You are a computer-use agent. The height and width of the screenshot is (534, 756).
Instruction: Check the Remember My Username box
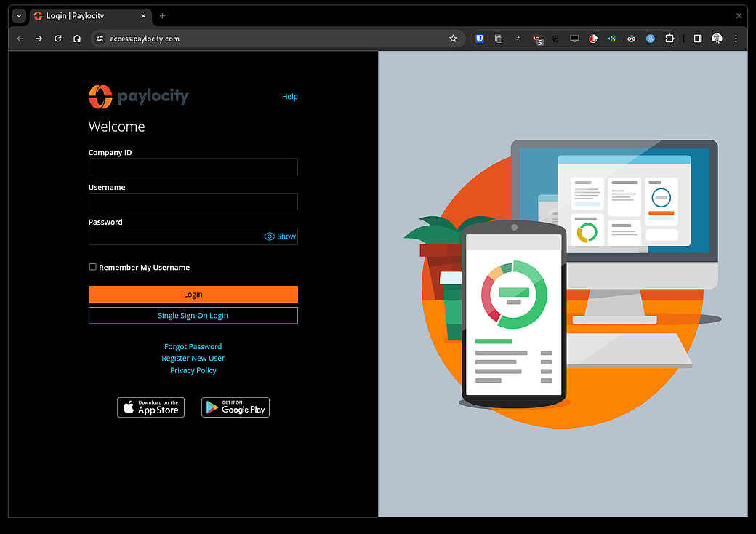tap(93, 267)
